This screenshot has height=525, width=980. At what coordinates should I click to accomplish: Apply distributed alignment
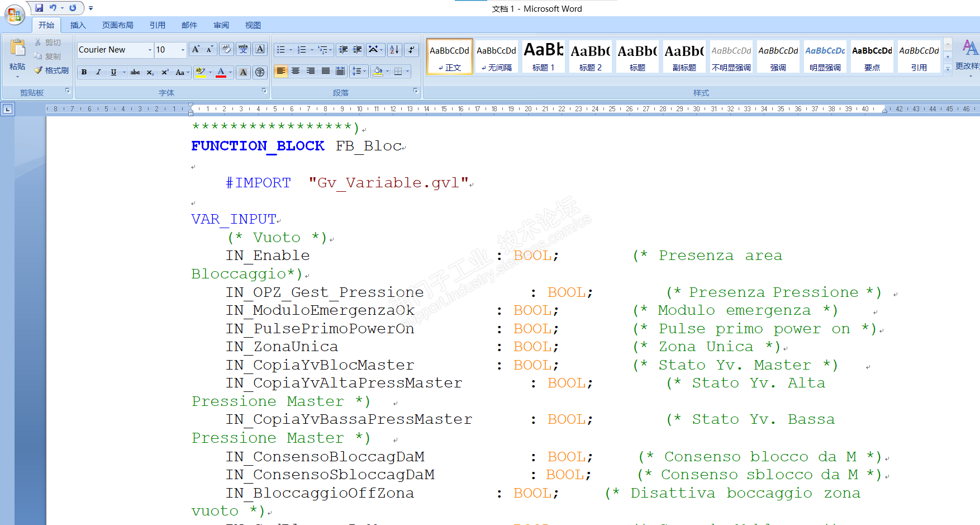[340, 71]
